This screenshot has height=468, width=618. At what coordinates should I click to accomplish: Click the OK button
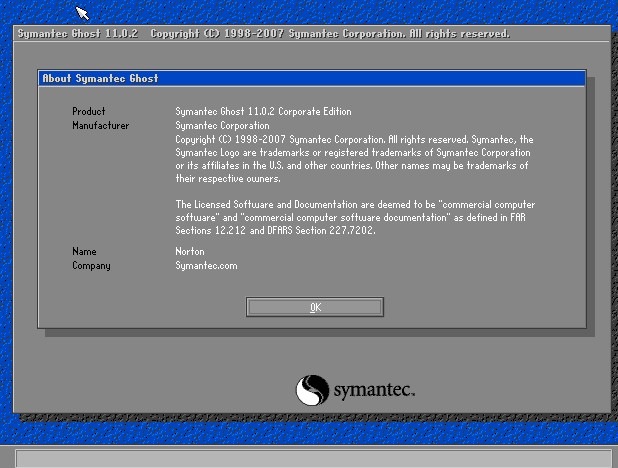point(315,307)
